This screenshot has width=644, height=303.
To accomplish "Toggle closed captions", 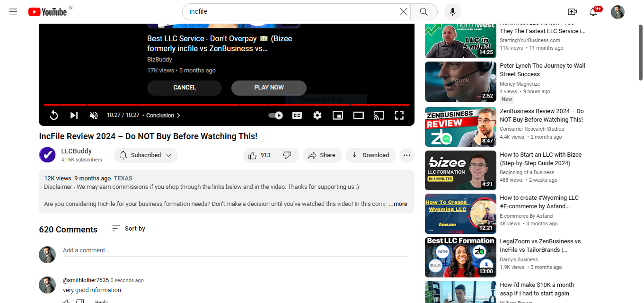I will click(x=297, y=115).
